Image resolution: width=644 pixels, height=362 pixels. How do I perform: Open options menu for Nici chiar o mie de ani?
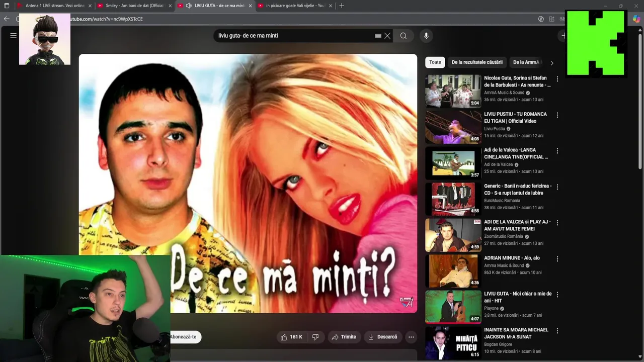pyautogui.click(x=557, y=295)
